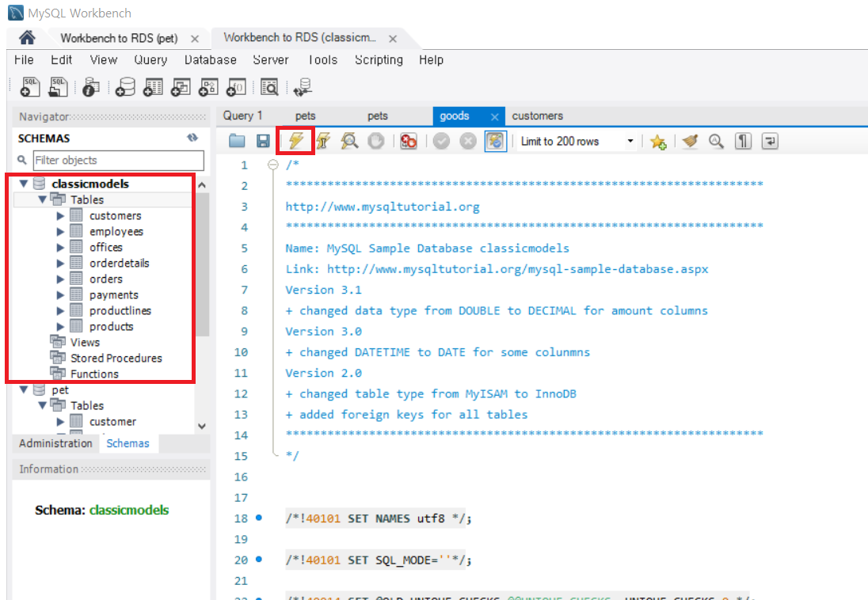Select Functions under classicmodels
This screenshot has height=600, width=868.
94,374
